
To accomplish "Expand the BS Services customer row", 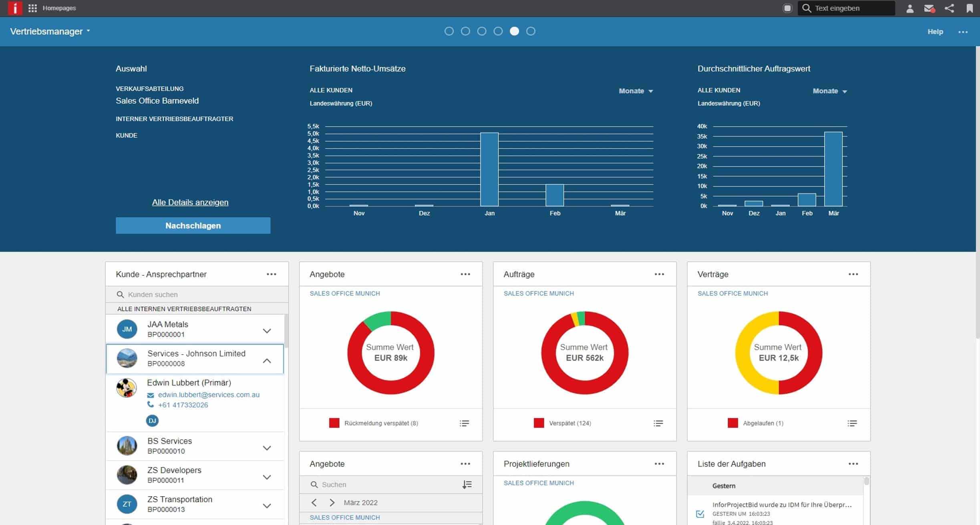I will tap(267, 447).
